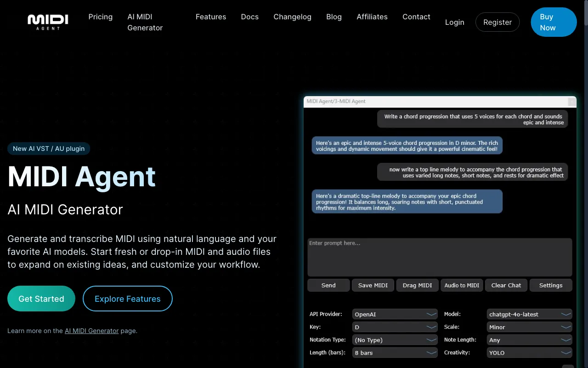Open the Docs page
588x368 pixels.
pyautogui.click(x=250, y=17)
